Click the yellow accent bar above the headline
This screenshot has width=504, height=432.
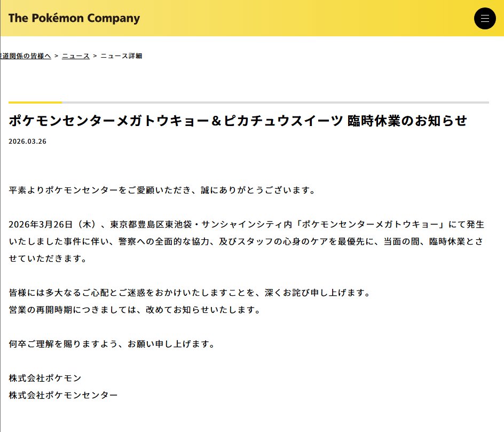pos(35,102)
